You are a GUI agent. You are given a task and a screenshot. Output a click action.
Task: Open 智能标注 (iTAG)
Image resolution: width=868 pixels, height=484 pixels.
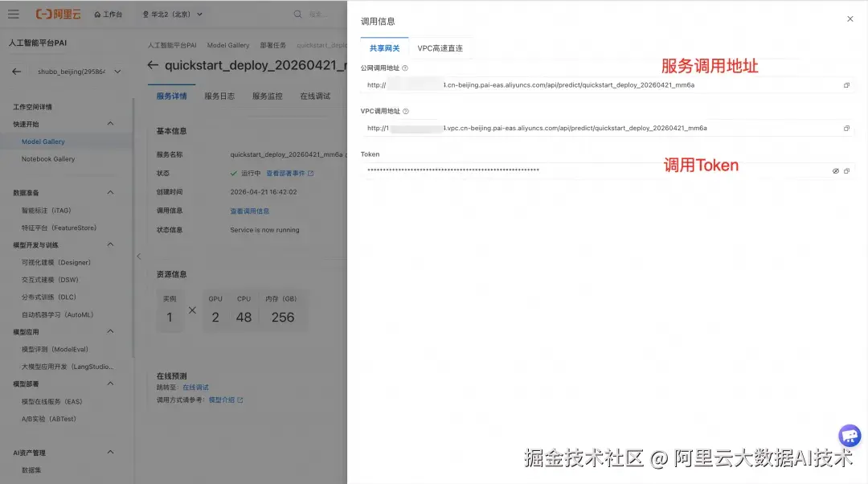click(46, 211)
